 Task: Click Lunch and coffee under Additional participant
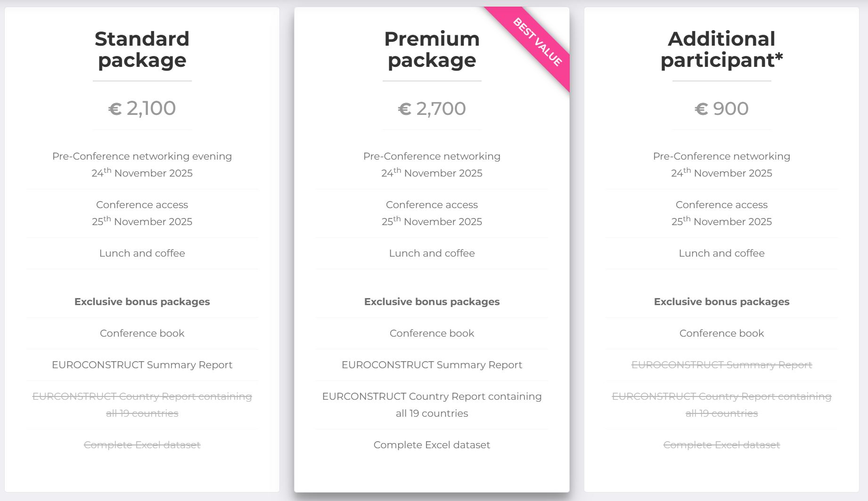pos(721,253)
